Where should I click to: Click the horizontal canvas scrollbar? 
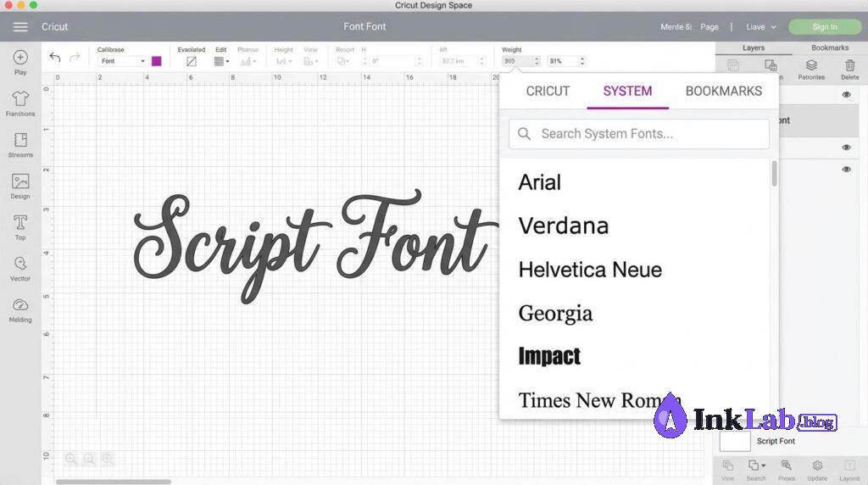[x=114, y=482]
